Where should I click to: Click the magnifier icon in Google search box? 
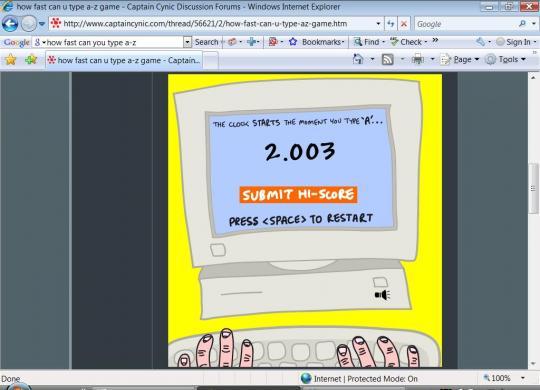[x=522, y=23]
